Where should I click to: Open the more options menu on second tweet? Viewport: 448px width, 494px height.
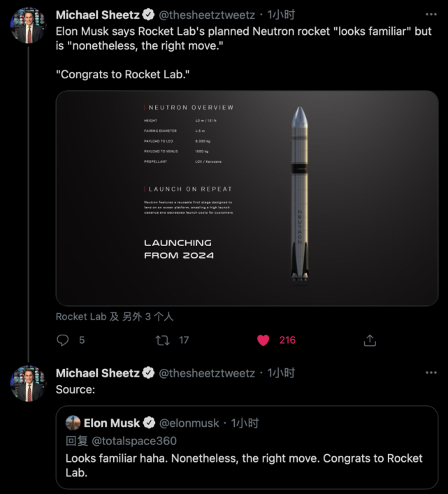click(432, 373)
